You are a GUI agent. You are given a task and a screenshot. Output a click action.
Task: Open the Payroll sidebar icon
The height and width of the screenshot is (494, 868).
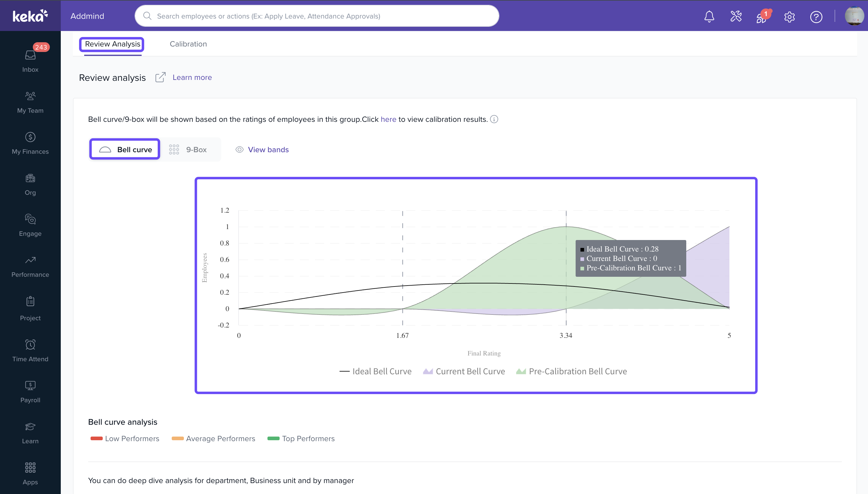tap(30, 386)
